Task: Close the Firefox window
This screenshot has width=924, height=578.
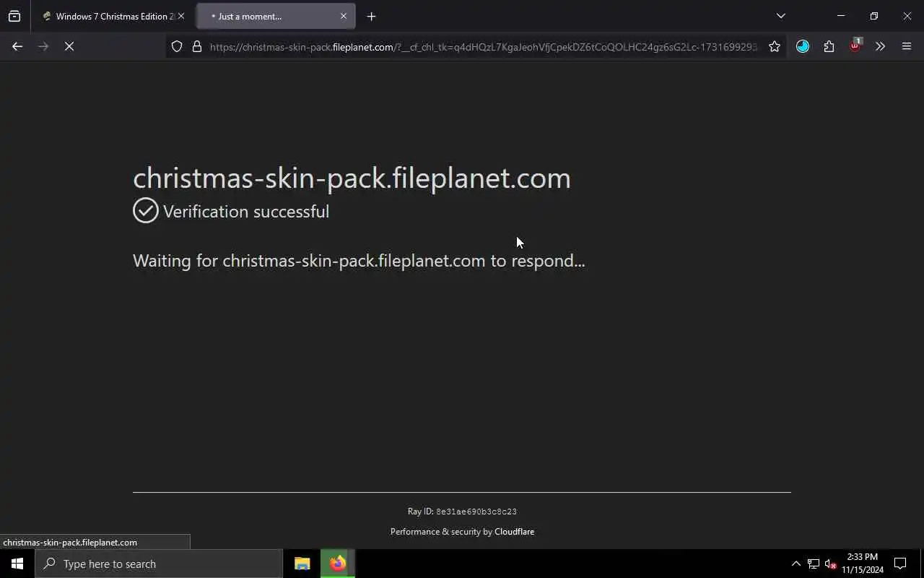Action: (907, 16)
